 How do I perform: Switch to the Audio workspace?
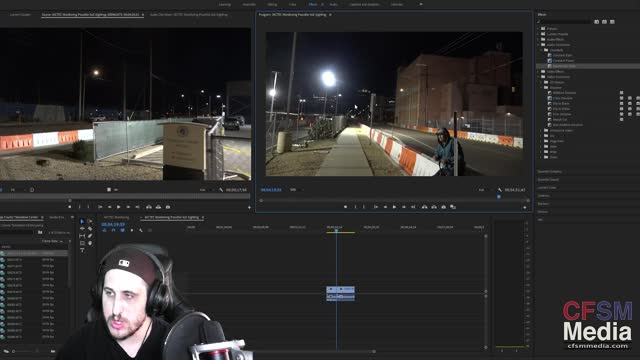[x=333, y=4]
